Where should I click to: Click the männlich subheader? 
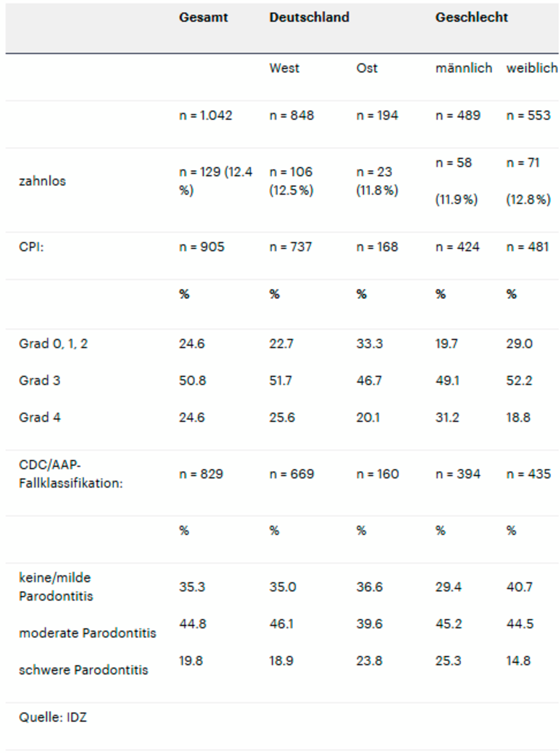click(463, 68)
